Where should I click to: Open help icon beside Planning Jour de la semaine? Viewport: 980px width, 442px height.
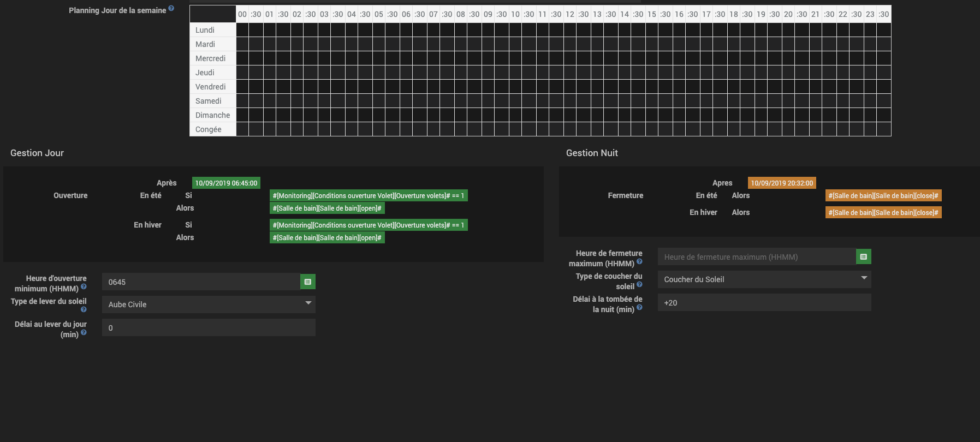click(171, 8)
